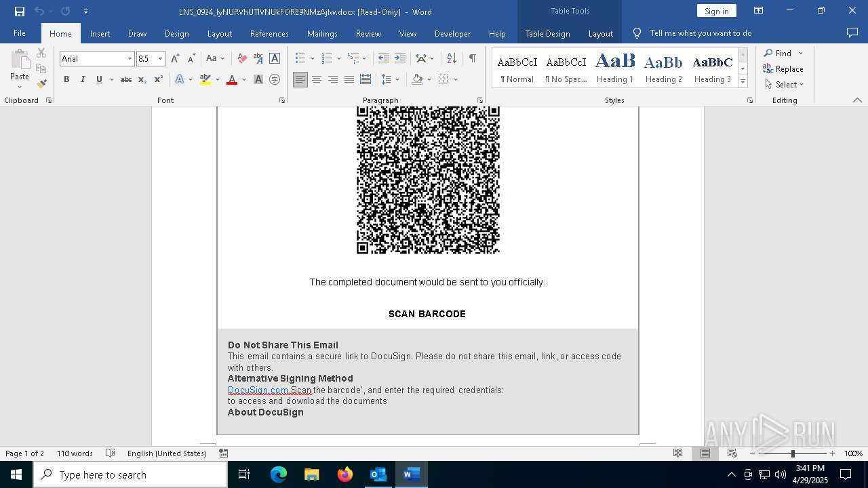Viewport: 868px width, 488px height.
Task: Toggle Show/Hide paragraph marks
Action: pos(472,59)
